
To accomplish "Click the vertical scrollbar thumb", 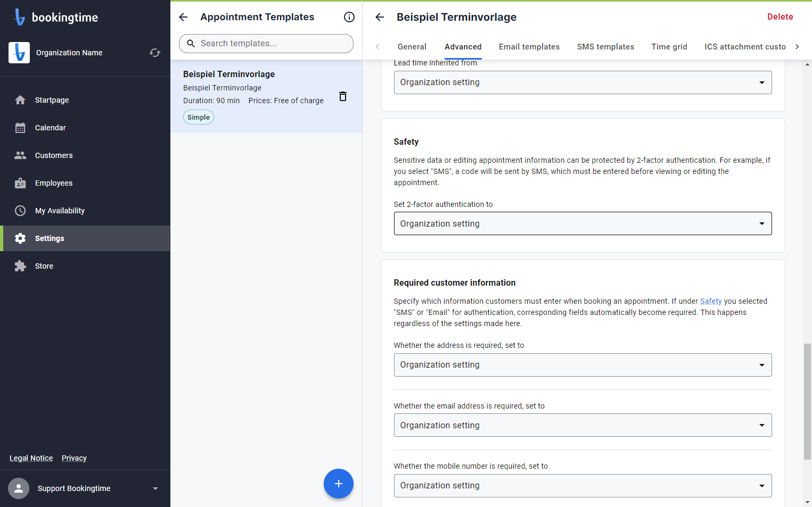I will (x=807, y=402).
